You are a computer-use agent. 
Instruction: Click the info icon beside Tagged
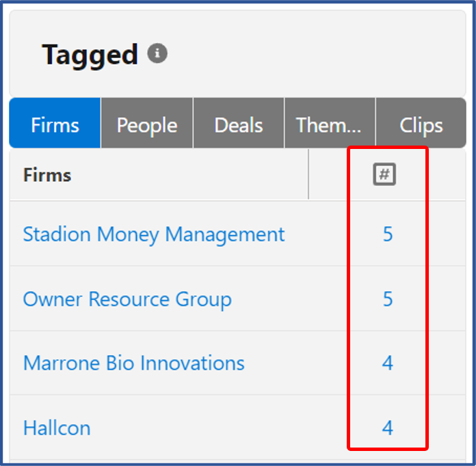157,53
